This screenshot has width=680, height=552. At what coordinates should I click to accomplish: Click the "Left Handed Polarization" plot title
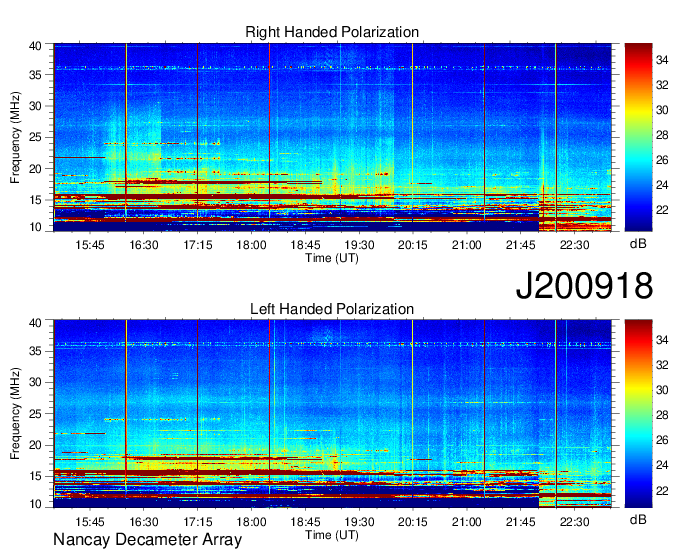click(332, 309)
